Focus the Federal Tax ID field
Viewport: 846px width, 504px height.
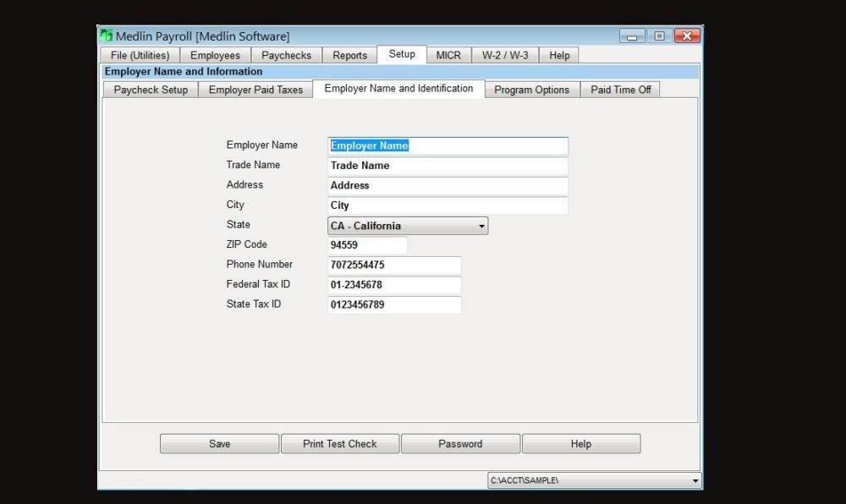(394, 285)
